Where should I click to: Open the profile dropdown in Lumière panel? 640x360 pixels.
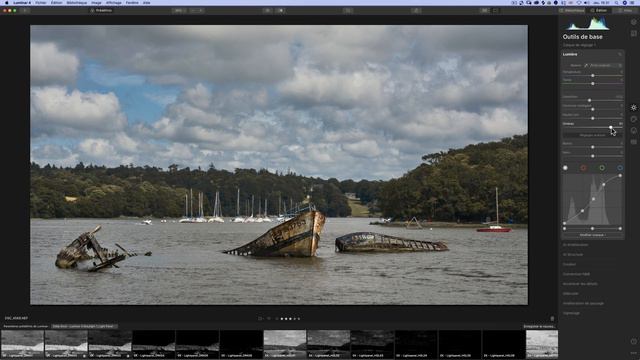coord(606,65)
